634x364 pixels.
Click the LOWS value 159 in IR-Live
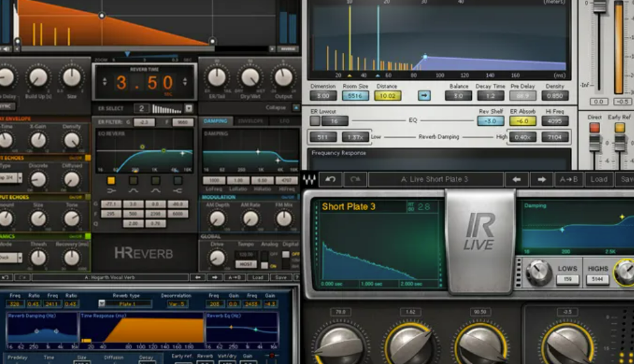click(x=568, y=279)
